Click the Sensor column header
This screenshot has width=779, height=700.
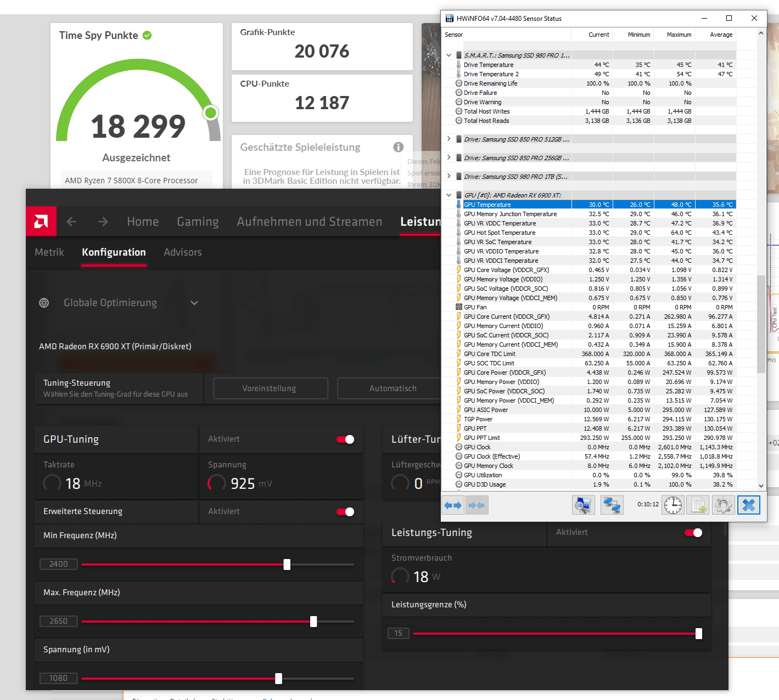coord(506,35)
